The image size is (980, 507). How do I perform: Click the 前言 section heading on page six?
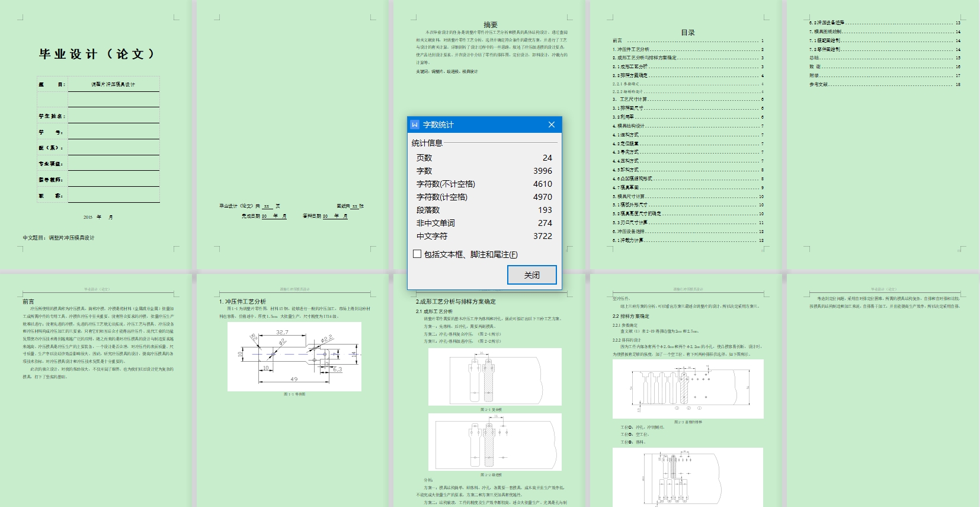28,302
